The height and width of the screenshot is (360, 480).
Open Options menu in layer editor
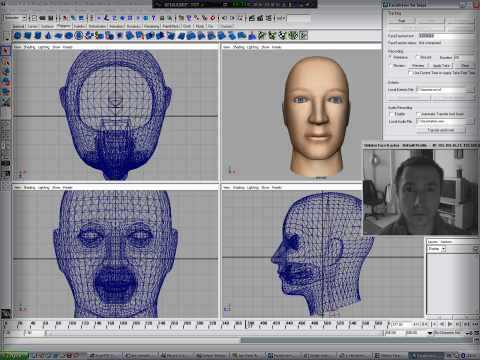(x=446, y=242)
